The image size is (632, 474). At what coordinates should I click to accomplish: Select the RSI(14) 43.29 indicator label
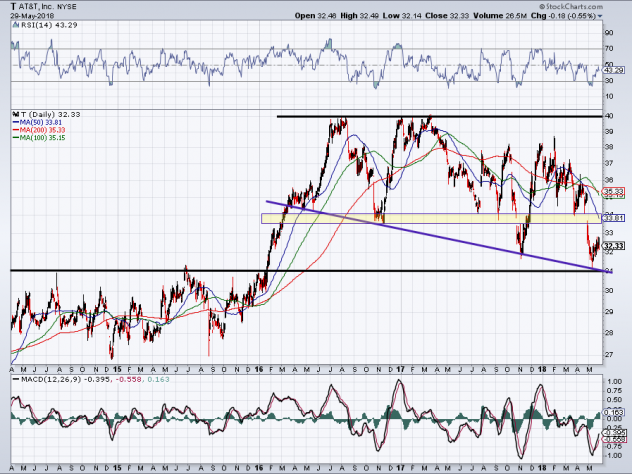coord(45,25)
